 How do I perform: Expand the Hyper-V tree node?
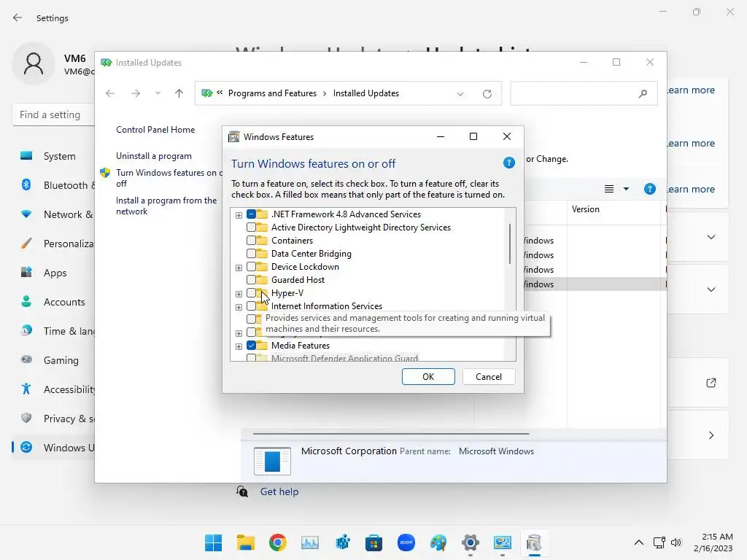pos(239,294)
